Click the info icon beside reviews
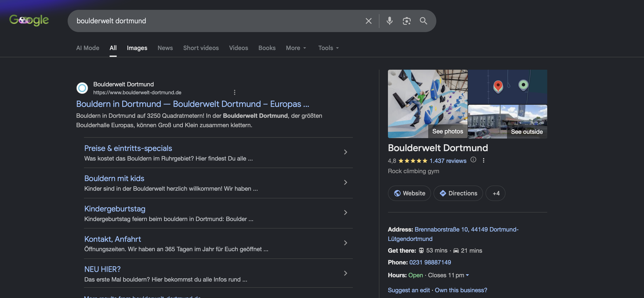644x298 pixels. pyautogui.click(x=473, y=159)
